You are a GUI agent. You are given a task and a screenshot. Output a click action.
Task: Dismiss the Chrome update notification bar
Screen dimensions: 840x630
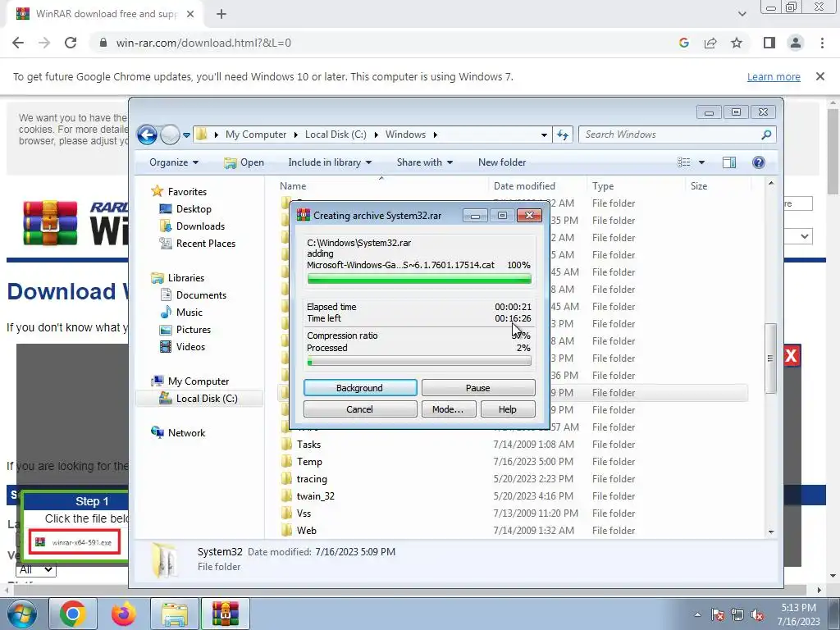820,76
